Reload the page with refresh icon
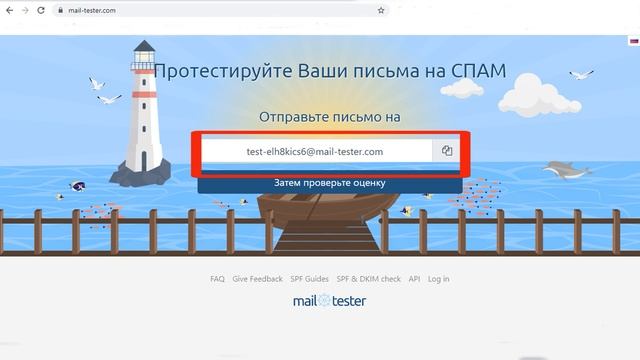This screenshot has height=360, width=640. pos(41,10)
